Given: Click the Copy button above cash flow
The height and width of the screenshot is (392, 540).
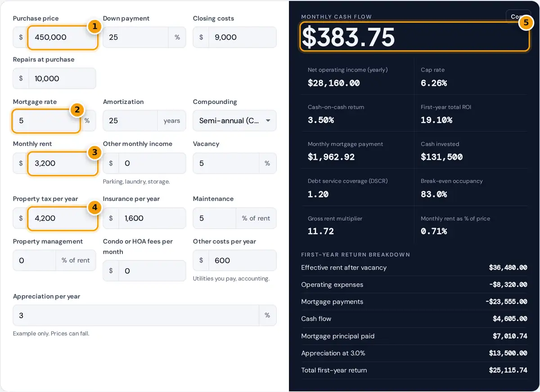Looking at the screenshot, I should (519, 17).
